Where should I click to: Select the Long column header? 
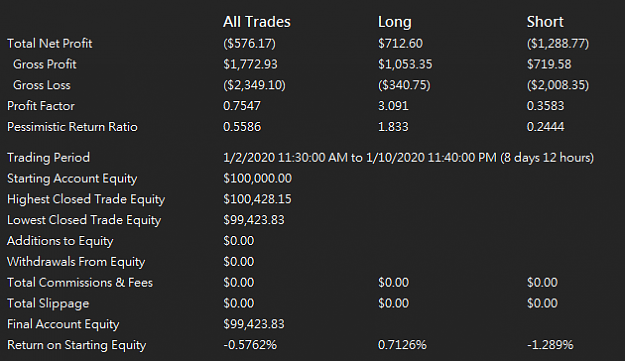pos(395,22)
